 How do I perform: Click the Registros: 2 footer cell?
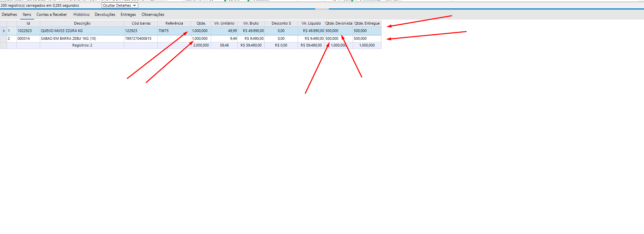pyautogui.click(x=82, y=45)
